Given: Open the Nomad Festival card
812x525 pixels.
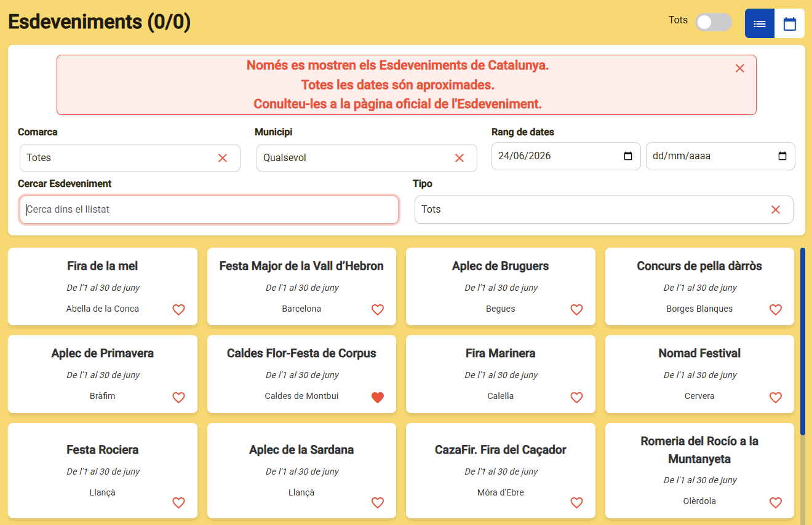Looking at the screenshot, I should point(699,374).
